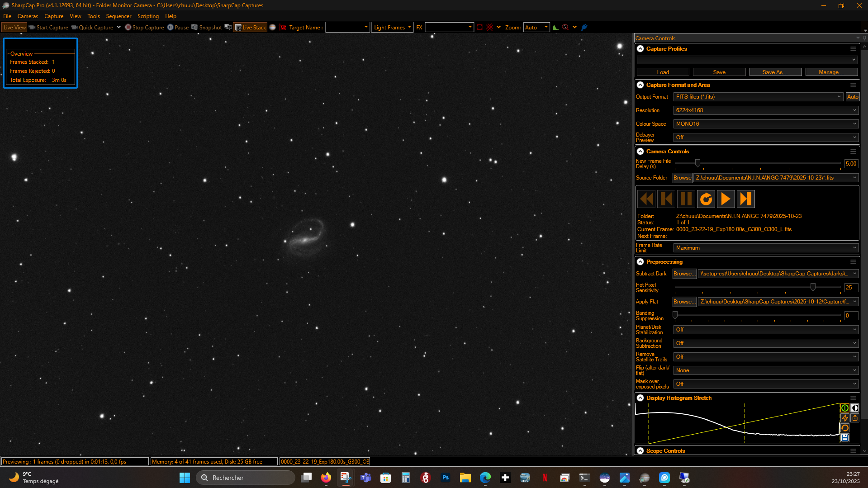The height and width of the screenshot is (488, 868).
Task: Open the Sequencer menu
Action: (119, 16)
